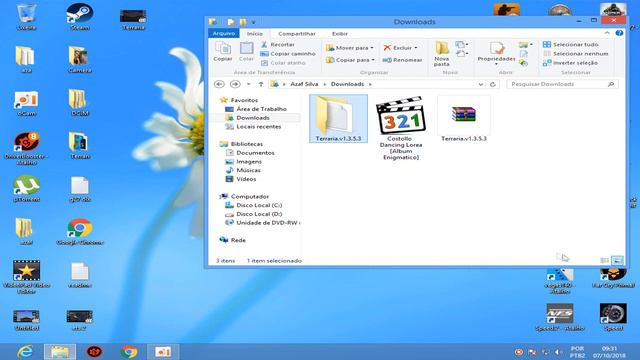Screen dimensions: 640x360
Task: Open the new item dropdown next to Nova pasta
Action: point(462,44)
